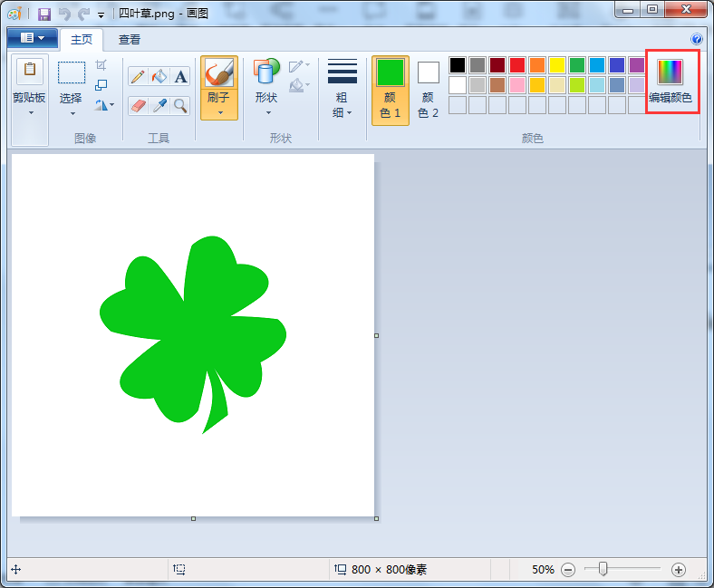Screen dimensions: 714x588
Task: Select the Fill with color bucket tool
Action: pos(159,76)
